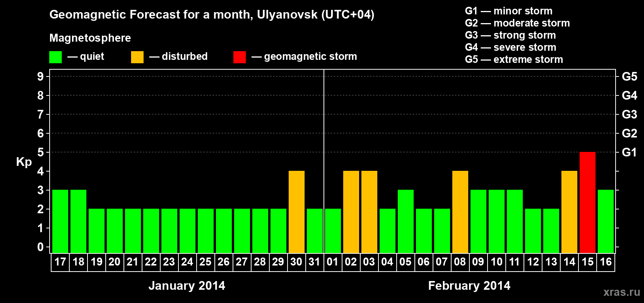Click the 'geomagnetic storm' legend label

311,57
